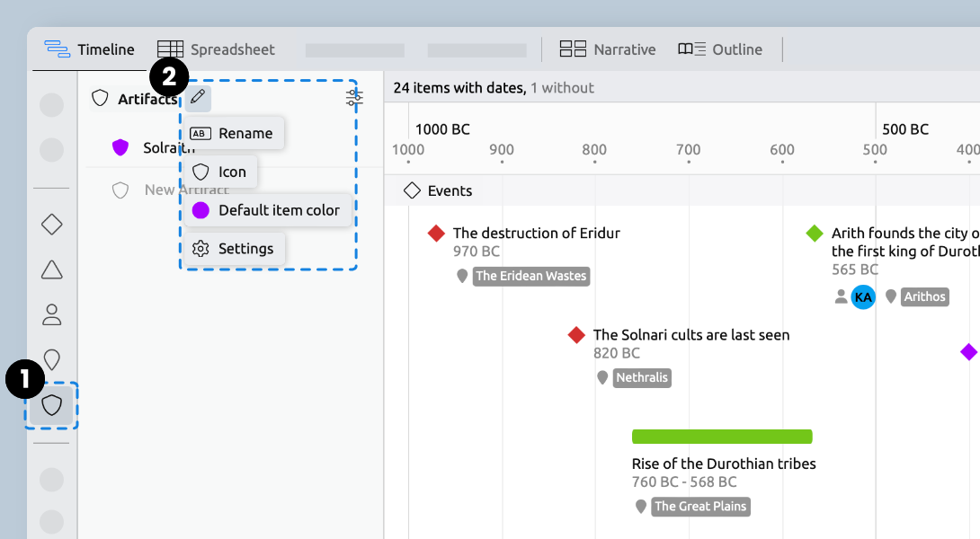Image resolution: width=980 pixels, height=539 pixels.
Task: Click the Timeline tab icon
Action: coord(57,49)
